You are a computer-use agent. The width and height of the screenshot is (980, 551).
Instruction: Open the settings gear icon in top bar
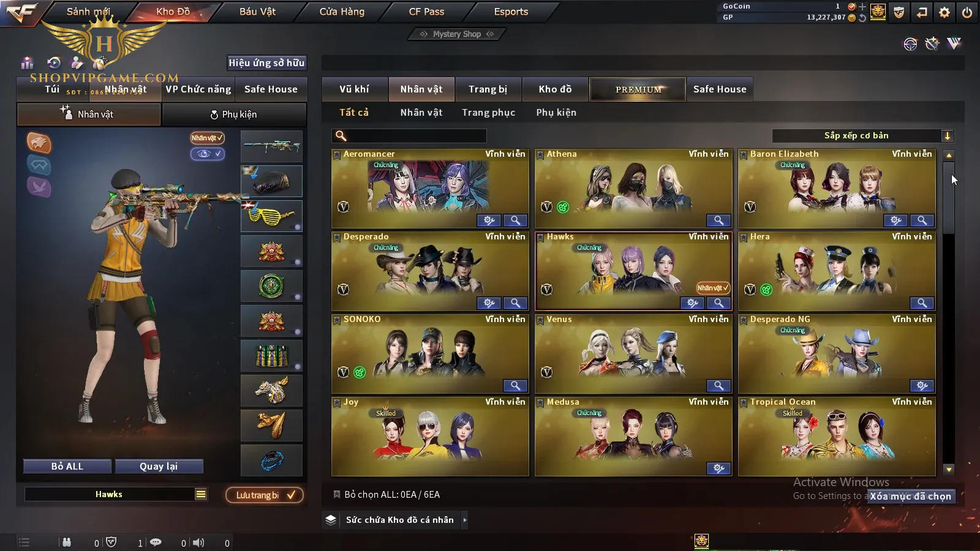tap(944, 12)
